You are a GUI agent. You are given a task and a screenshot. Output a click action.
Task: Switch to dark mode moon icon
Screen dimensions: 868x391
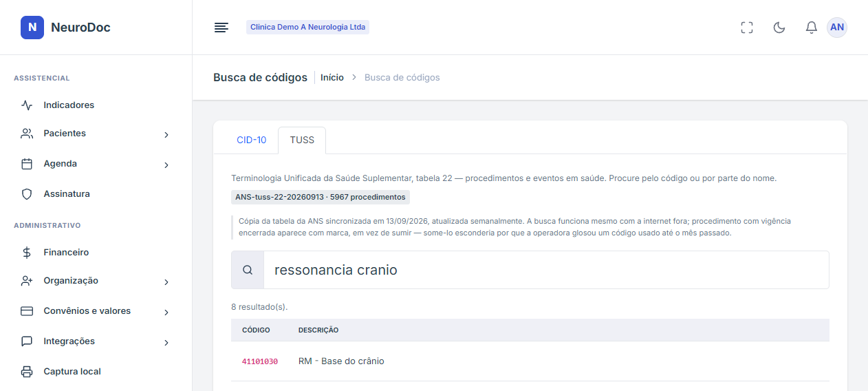(779, 28)
